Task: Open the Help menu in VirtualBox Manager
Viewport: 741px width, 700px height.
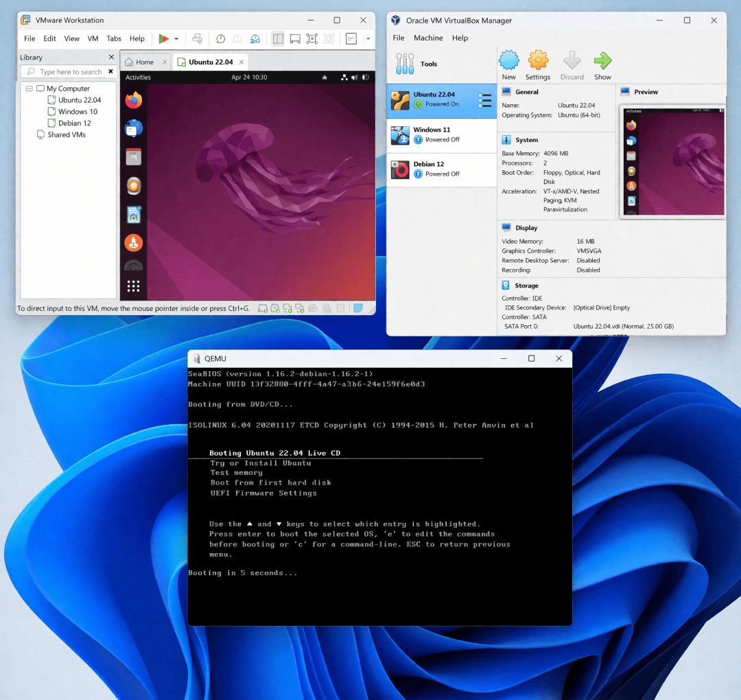Action: (460, 38)
